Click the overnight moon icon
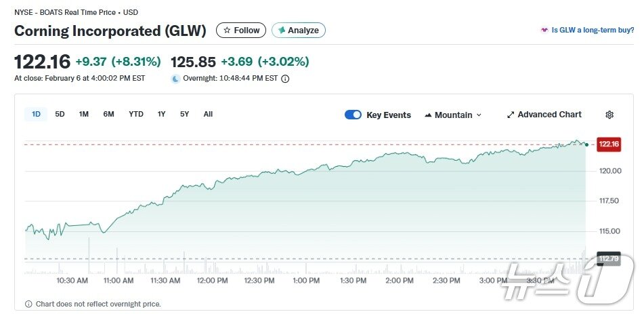Screen dimensions: 644x314 (x=175, y=79)
